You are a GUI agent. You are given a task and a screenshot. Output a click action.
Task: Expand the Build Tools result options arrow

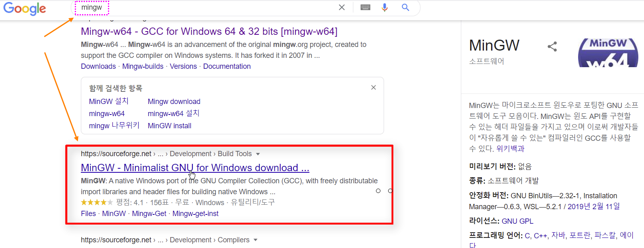pyautogui.click(x=258, y=154)
